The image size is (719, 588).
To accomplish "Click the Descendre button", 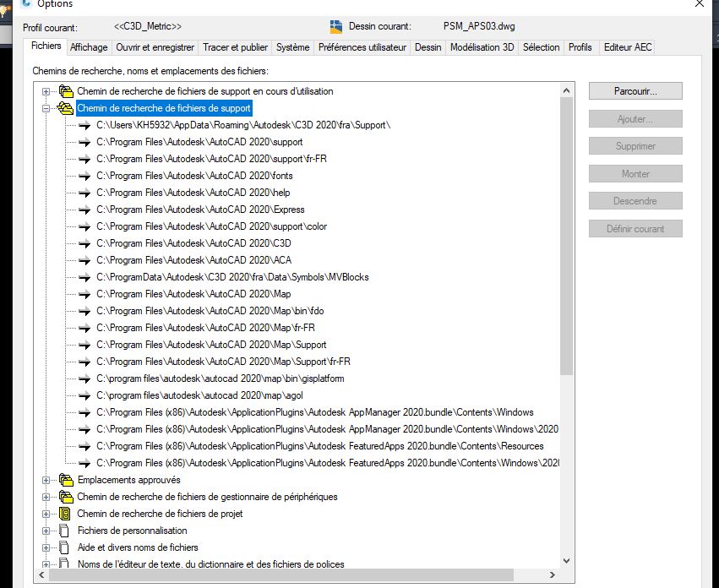I will [x=635, y=201].
